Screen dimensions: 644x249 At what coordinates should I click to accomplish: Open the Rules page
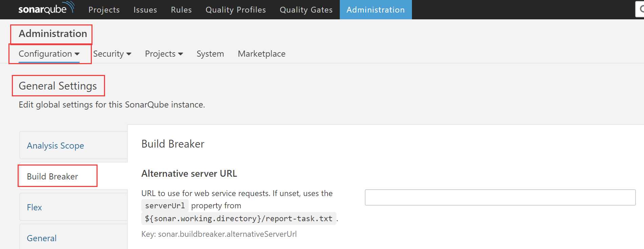click(x=181, y=10)
